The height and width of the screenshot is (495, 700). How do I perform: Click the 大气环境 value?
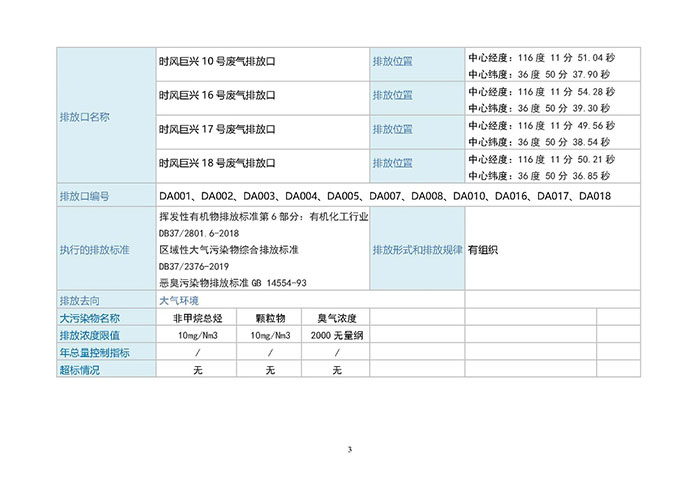point(179,300)
